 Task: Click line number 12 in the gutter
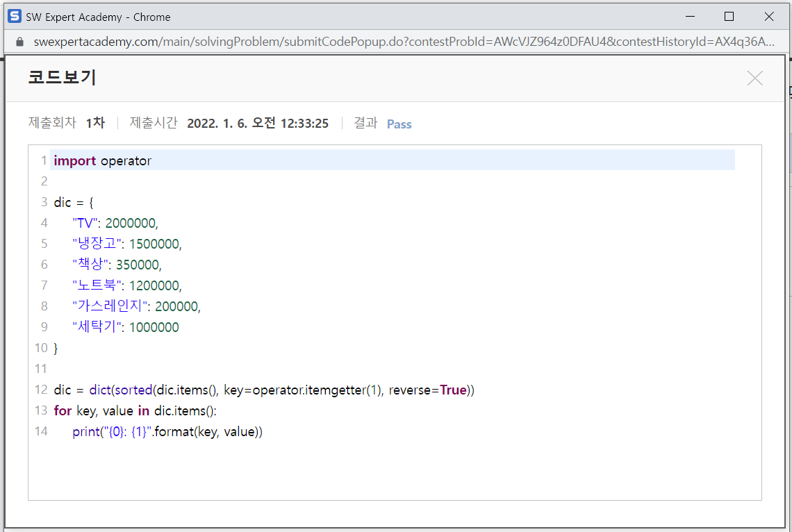(x=41, y=390)
